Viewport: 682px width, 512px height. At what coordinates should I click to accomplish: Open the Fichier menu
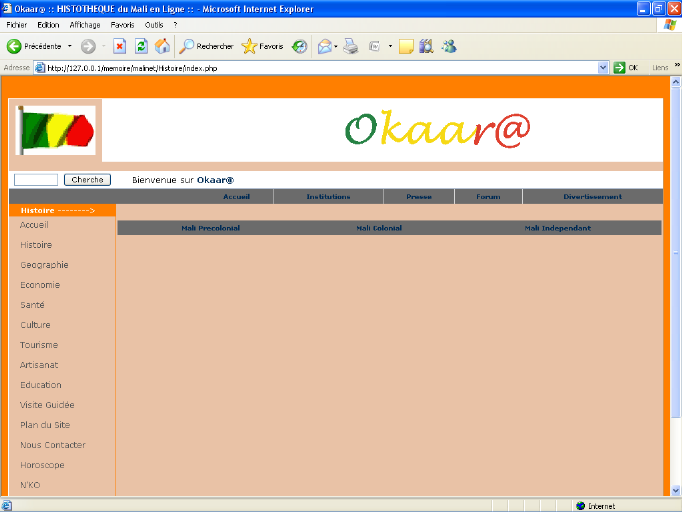17,25
